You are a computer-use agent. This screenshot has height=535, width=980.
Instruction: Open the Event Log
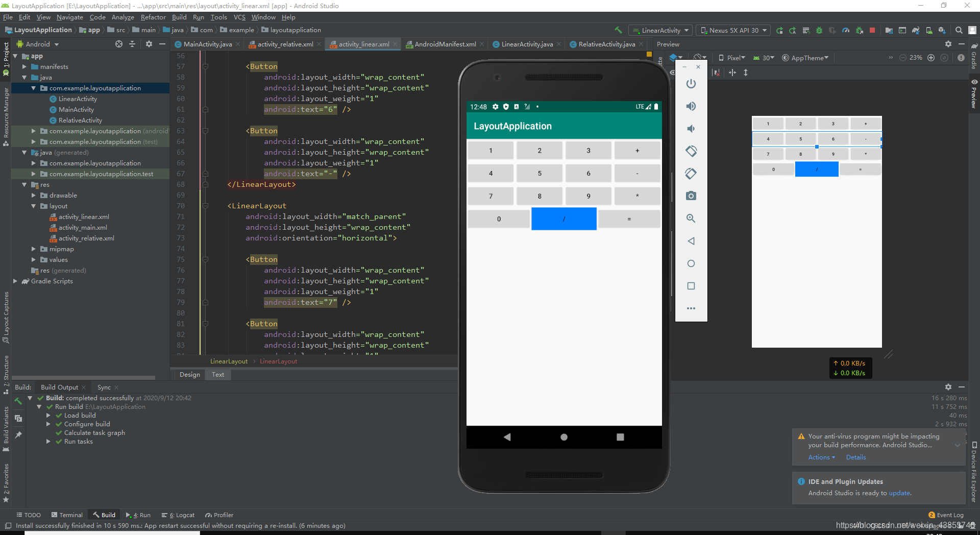pos(946,515)
